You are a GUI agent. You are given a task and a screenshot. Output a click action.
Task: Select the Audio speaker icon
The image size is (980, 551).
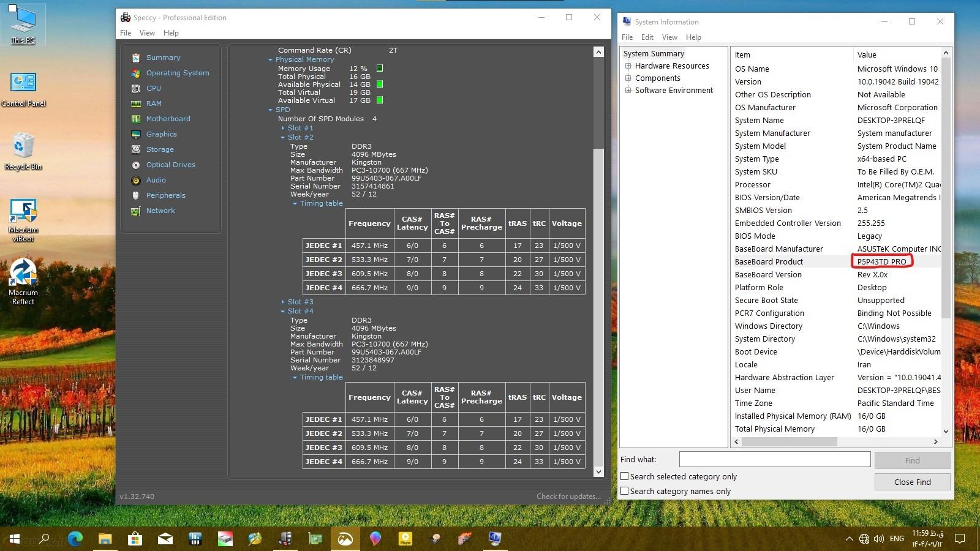point(136,180)
